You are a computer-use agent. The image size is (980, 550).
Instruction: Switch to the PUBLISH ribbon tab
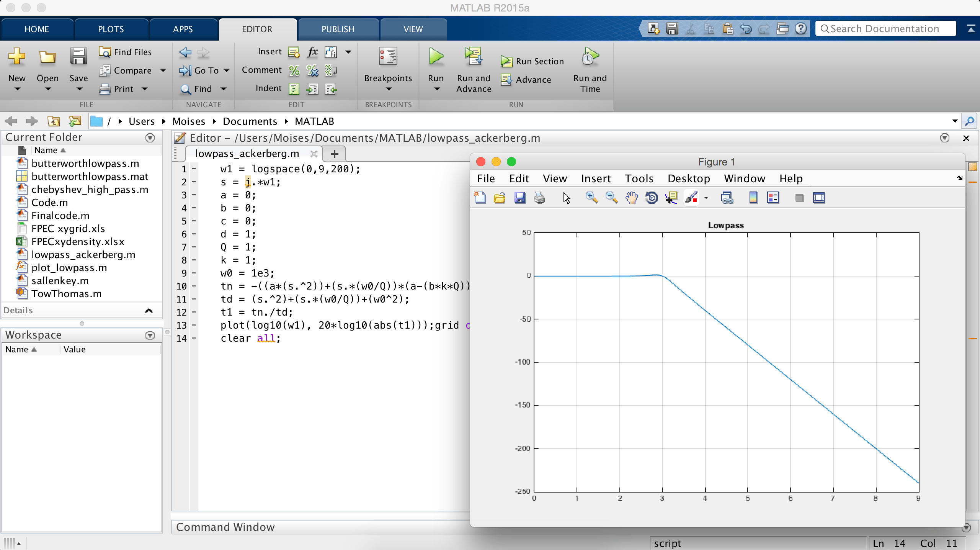338,29
